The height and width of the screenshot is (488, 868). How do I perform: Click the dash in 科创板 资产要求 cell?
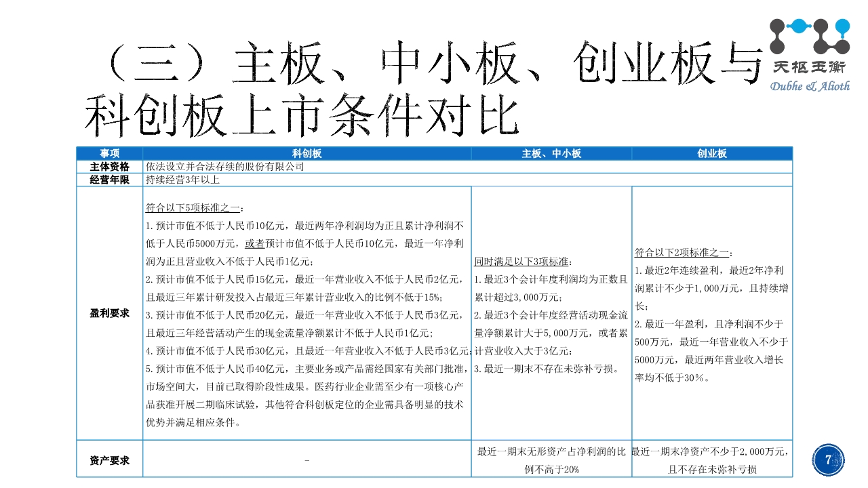pos(307,461)
